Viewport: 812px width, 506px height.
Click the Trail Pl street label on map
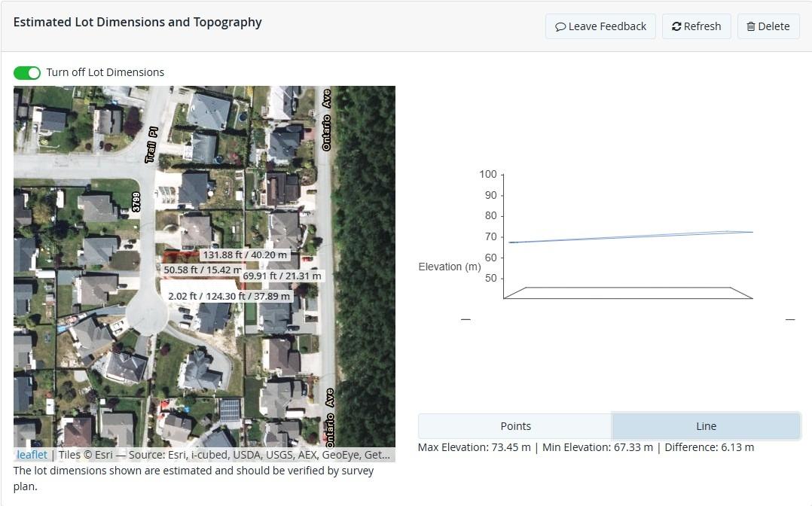pos(151,145)
